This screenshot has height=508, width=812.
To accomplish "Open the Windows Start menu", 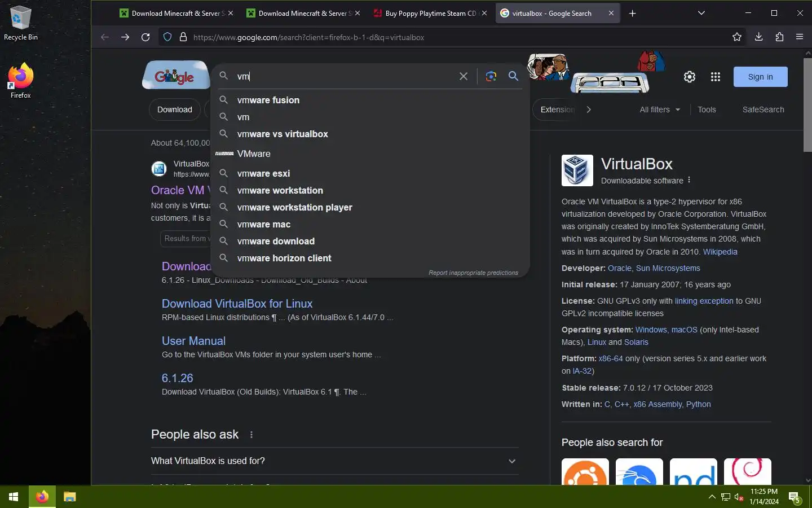I will 14,497.
